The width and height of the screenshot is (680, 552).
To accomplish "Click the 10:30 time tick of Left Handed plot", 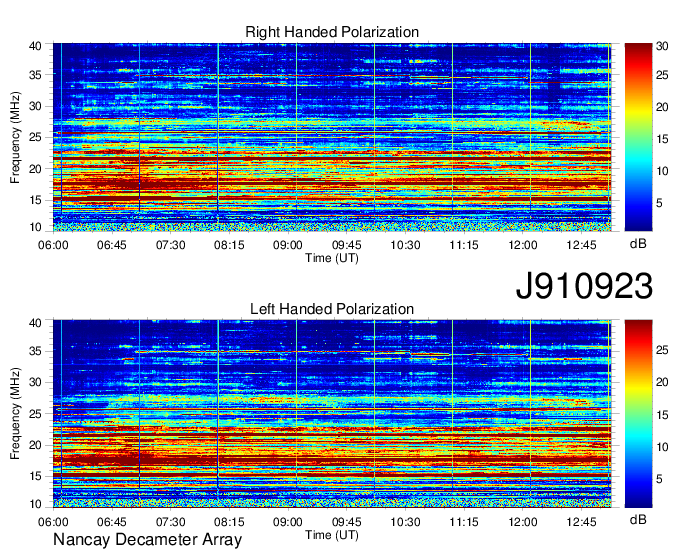I will coord(405,522).
